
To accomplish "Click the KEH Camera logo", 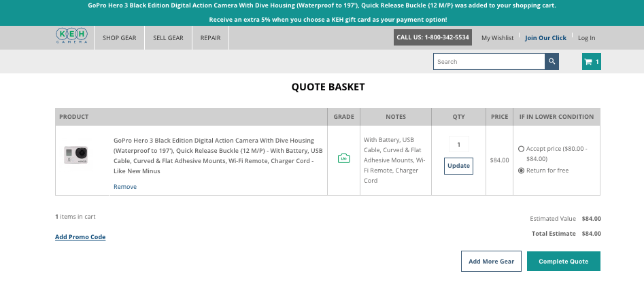I will point(72,36).
